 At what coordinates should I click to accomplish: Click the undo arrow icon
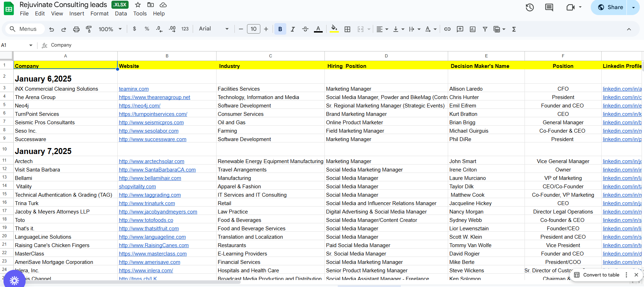[x=52, y=29]
